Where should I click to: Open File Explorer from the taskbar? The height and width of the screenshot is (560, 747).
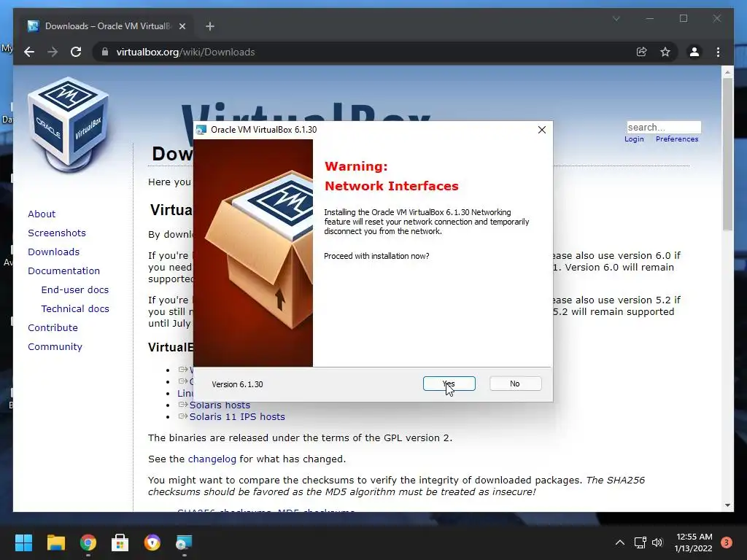click(55, 542)
